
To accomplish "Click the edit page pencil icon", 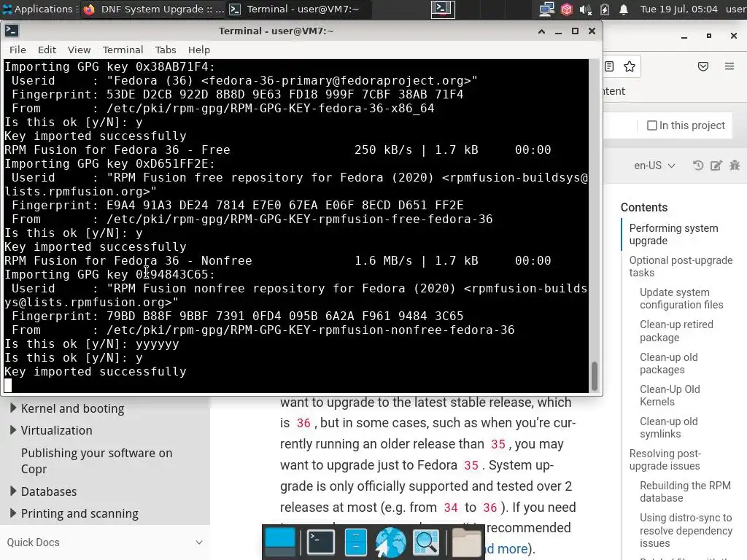I will click(x=716, y=166).
